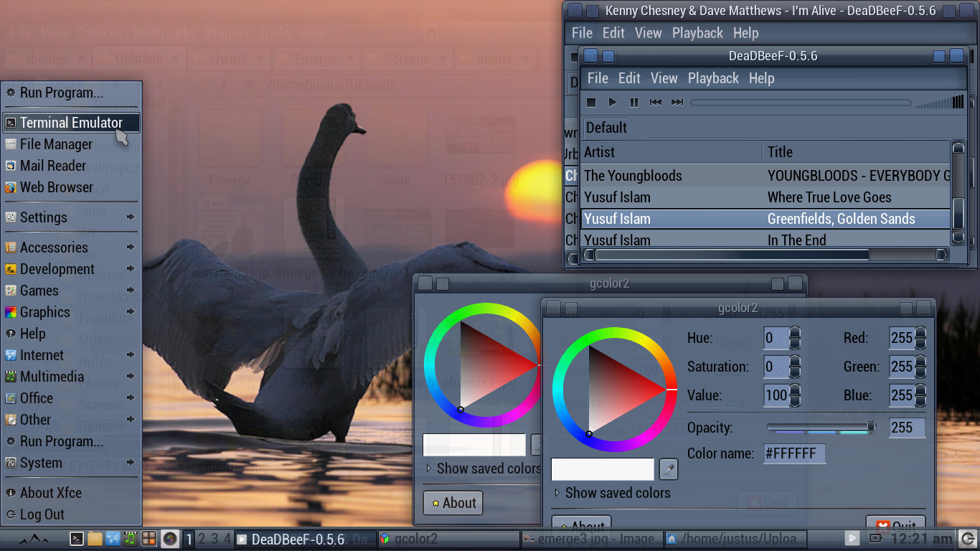The image size is (980, 551).
Task: Select Greenfields, Golden Sands track row
Action: (765, 219)
